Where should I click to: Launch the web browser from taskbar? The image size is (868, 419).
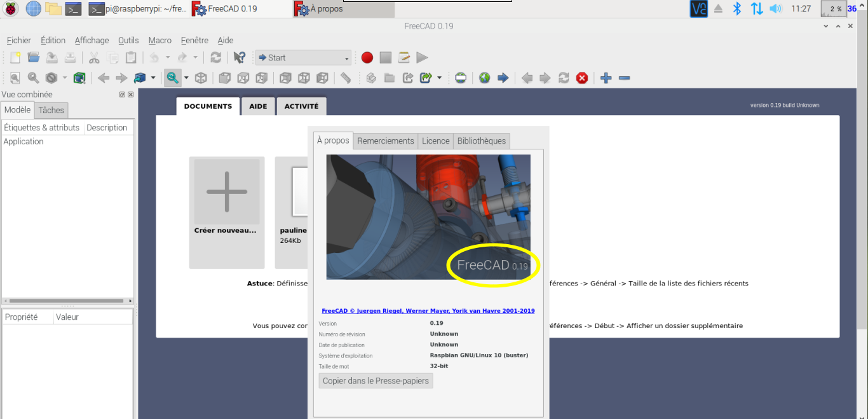tap(33, 9)
